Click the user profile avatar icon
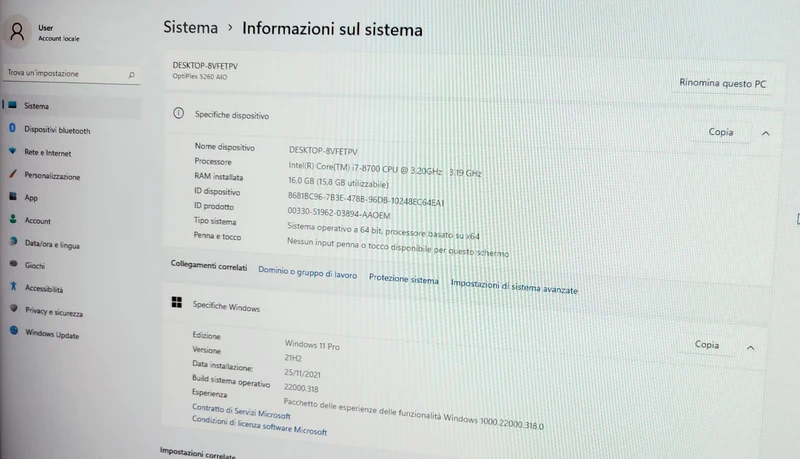Viewport: 800px width, 459px height. tap(17, 32)
